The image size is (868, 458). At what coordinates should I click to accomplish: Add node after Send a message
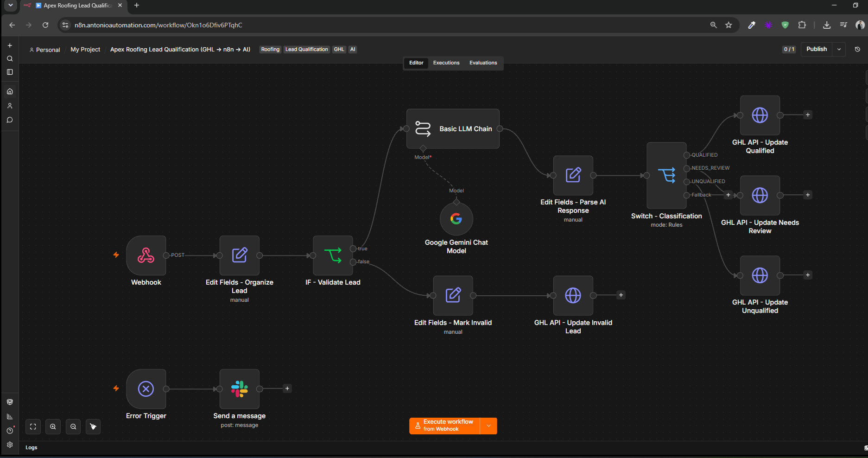pos(287,388)
